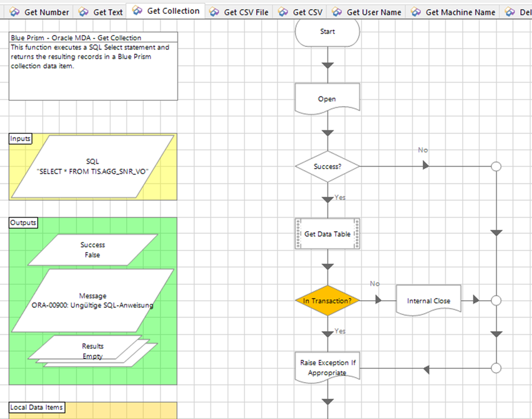532x419 pixels.
Task: Click the Get CSV tab icon
Action: click(x=283, y=12)
